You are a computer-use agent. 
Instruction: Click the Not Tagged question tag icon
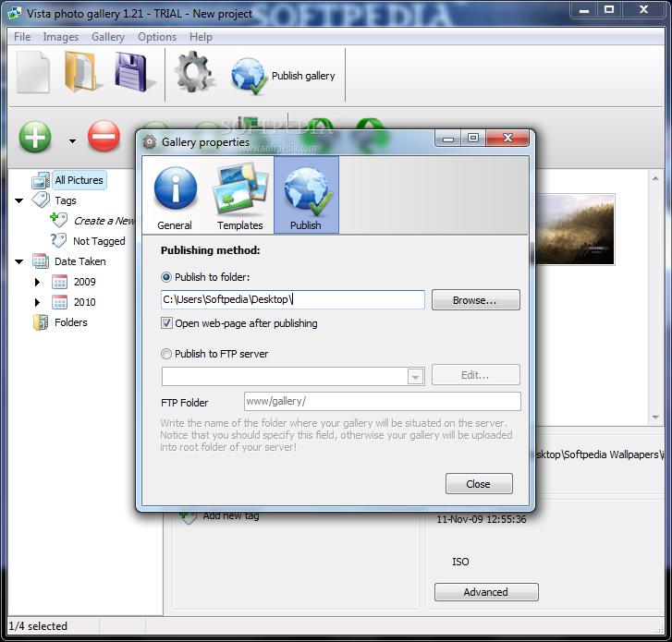click(x=58, y=240)
